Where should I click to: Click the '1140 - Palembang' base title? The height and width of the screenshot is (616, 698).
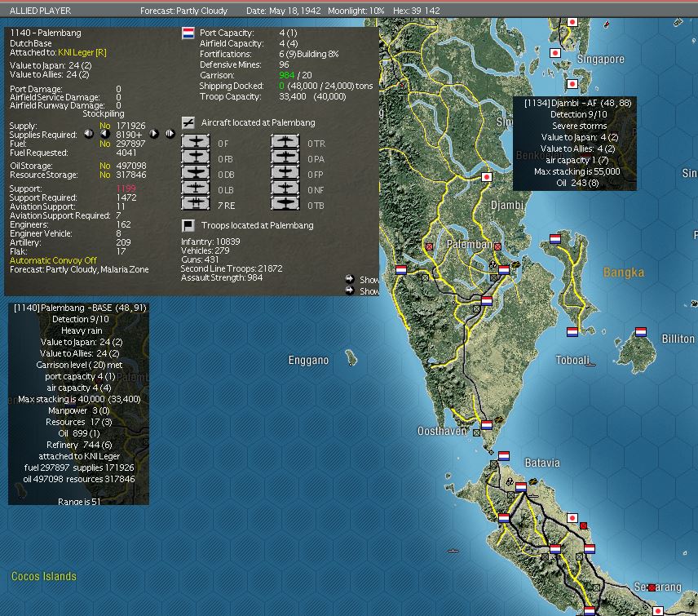(46, 33)
